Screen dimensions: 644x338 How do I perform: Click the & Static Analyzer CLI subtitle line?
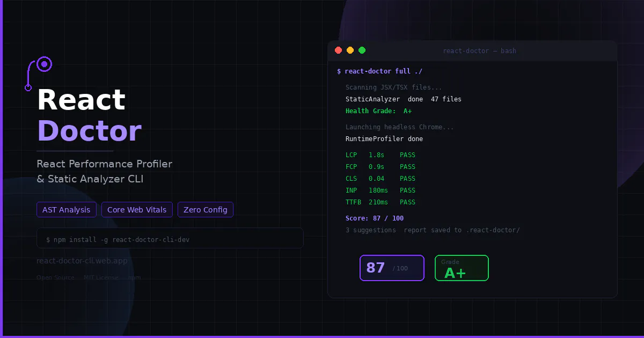(90, 179)
